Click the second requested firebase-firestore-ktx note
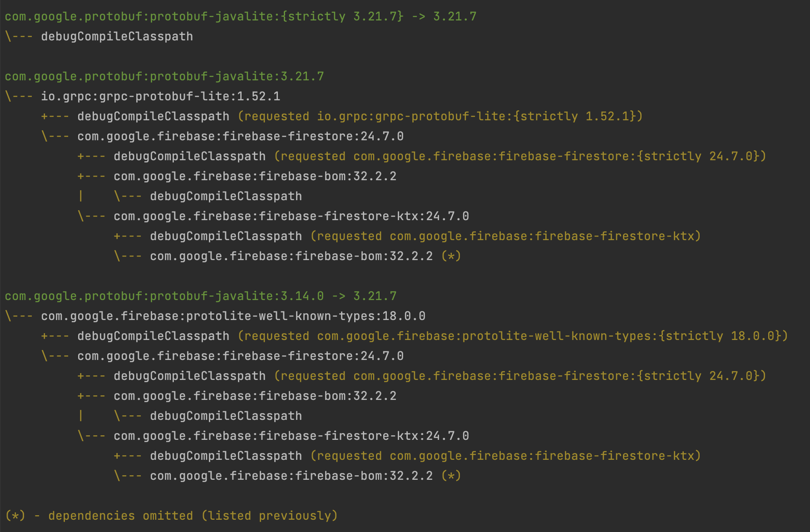The image size is (810, 532). point(506,456)
